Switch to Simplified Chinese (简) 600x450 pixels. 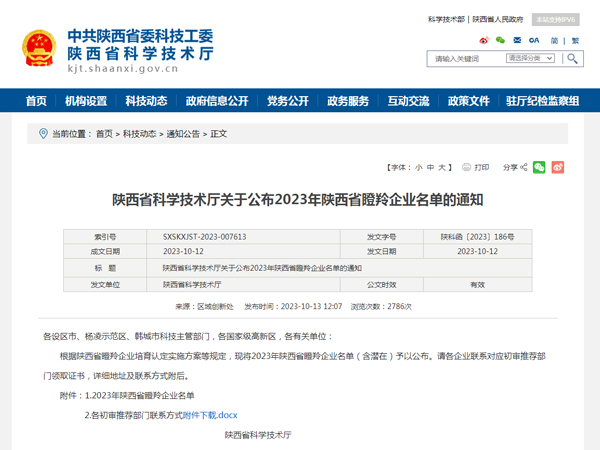coord(554,40)
